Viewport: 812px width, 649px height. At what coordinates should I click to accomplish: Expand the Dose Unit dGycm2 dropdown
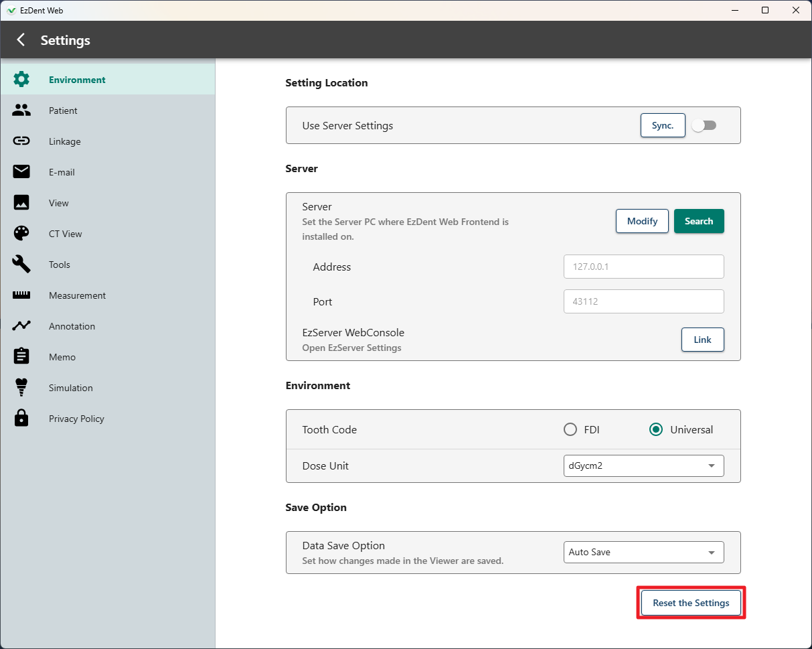point(643,465)
